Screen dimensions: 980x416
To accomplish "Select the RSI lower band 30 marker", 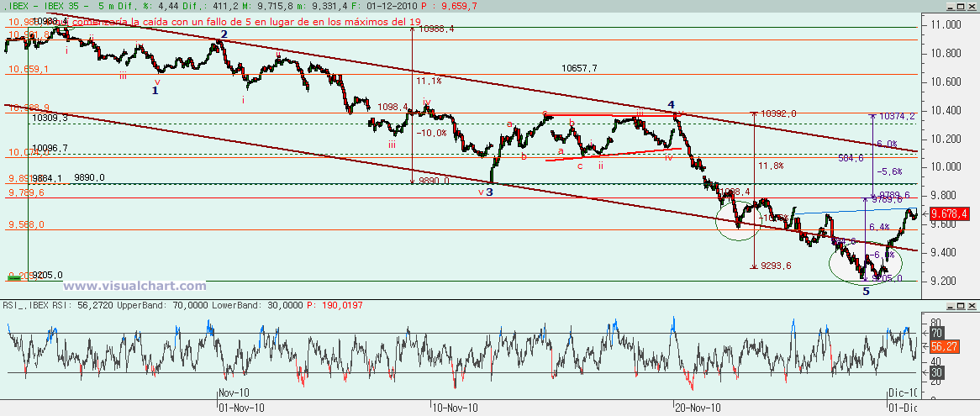I will click(935, 373).
